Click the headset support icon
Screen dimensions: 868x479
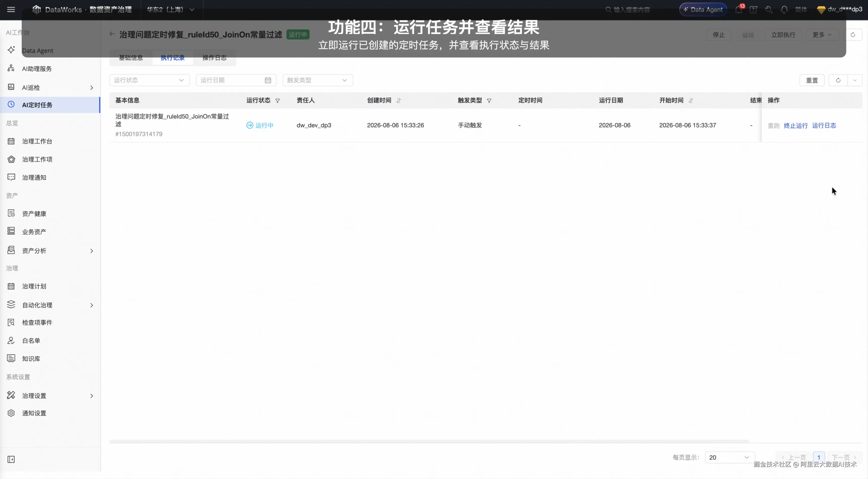[x=784, y=9]
